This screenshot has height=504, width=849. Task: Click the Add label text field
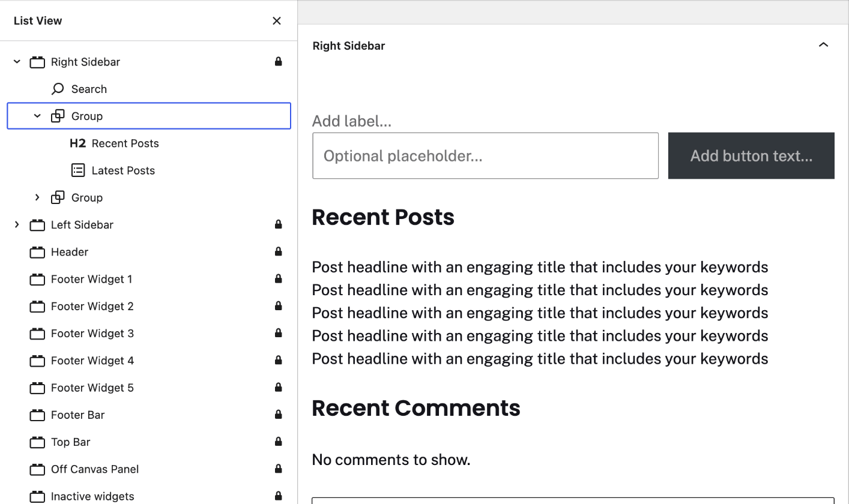pos(352,121)
